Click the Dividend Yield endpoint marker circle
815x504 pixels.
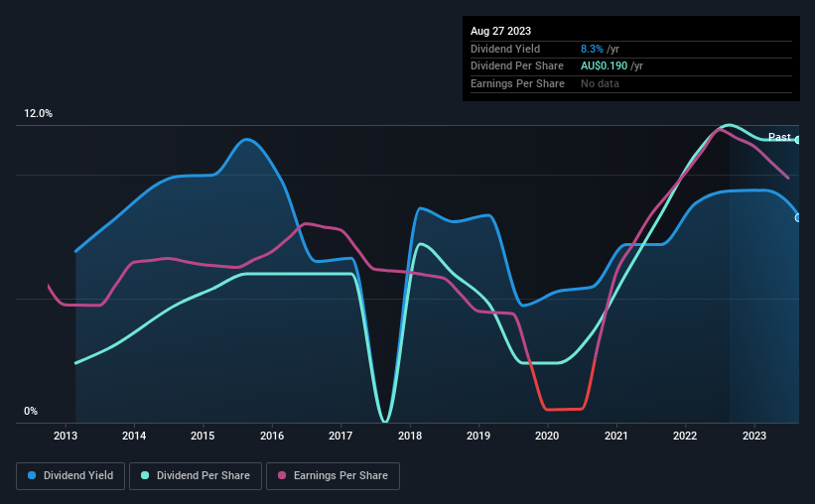point(798,217)
